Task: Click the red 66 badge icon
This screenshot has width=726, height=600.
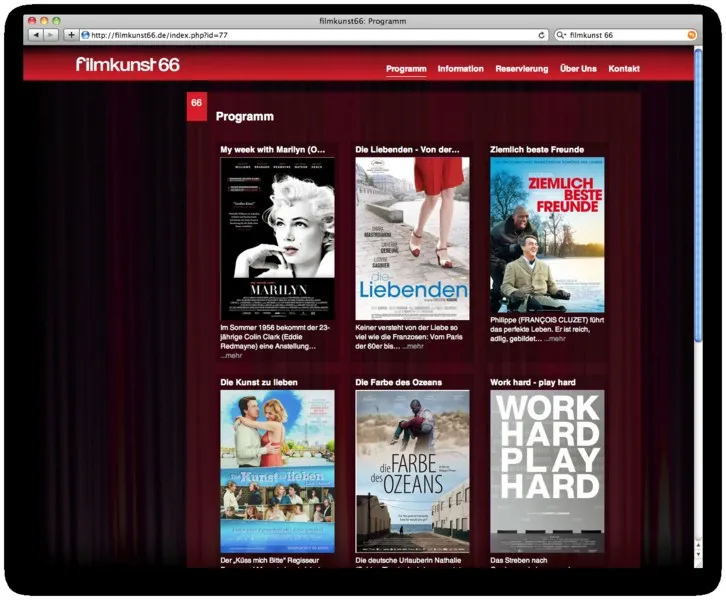Action: [197, 106]
